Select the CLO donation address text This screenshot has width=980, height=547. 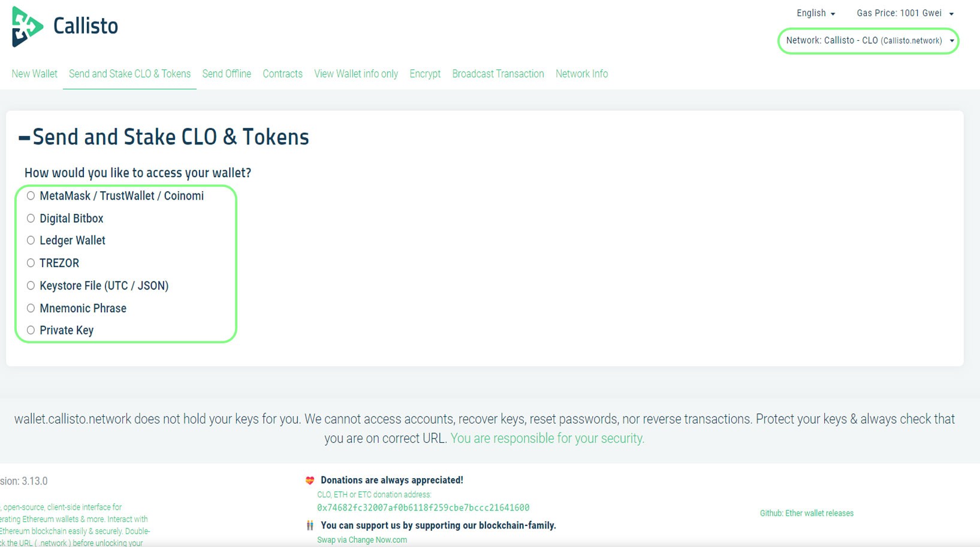click(x=422, y=507)
